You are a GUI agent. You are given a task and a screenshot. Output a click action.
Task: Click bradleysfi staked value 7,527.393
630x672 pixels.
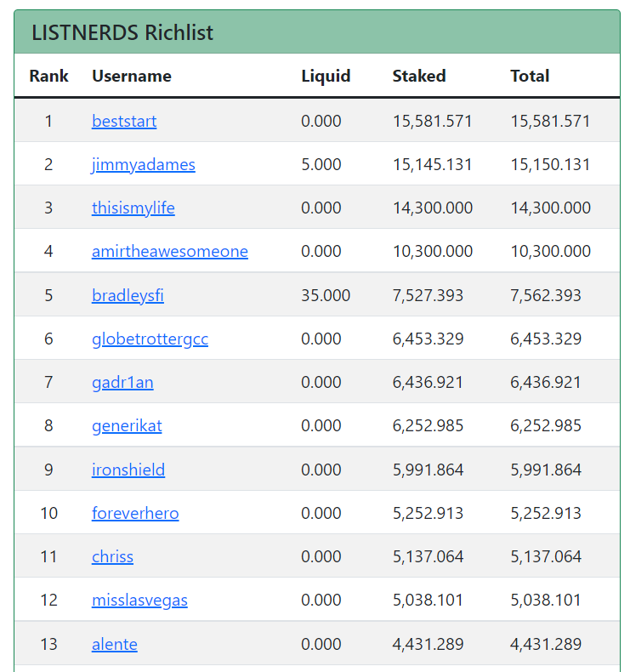[428, 296]
